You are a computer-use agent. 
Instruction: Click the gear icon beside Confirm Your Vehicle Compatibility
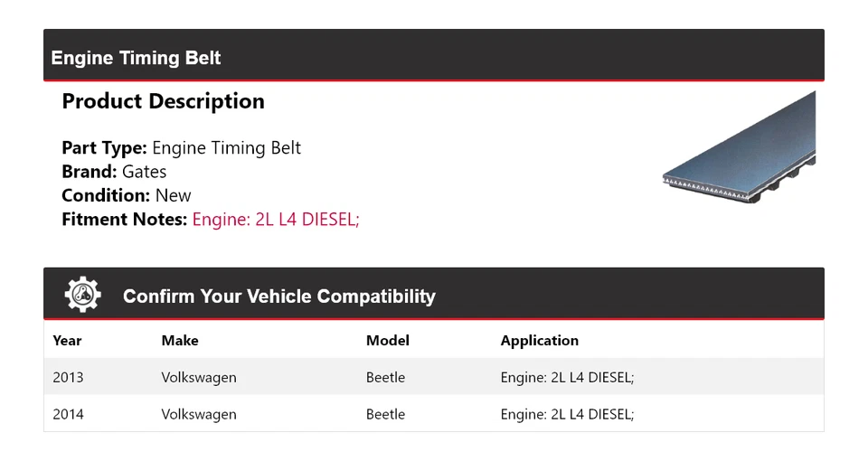click(x=82, y=295)
